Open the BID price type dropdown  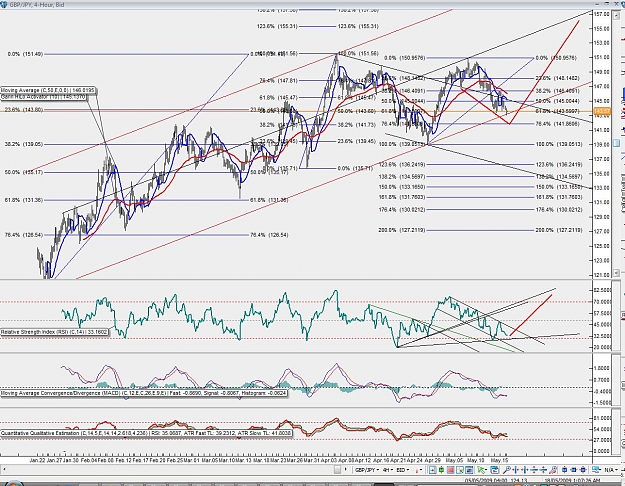click(403, 470)
